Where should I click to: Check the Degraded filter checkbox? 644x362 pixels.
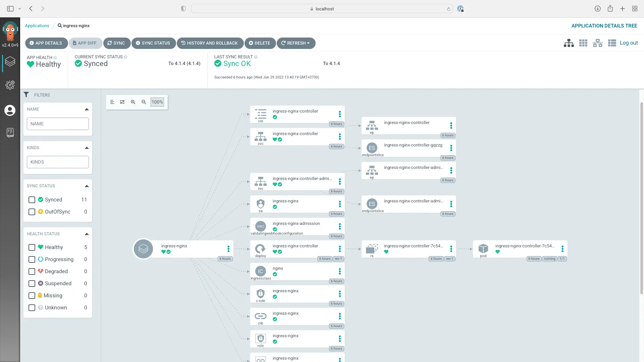pos(32,271)
